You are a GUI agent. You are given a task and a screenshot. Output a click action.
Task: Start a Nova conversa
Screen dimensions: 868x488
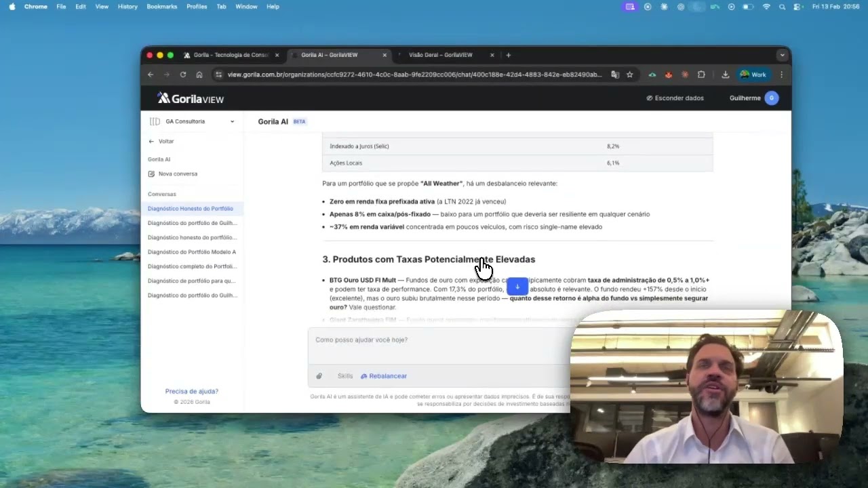click(173, 174)
